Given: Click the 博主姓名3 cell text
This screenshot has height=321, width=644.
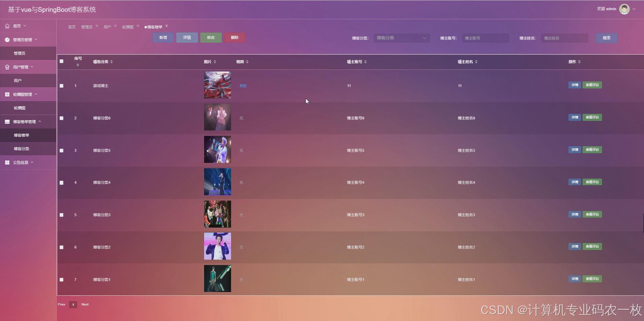Looking at the screenshot, I should (466, 215).
